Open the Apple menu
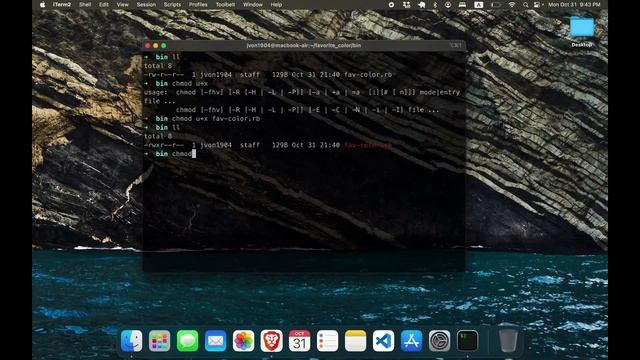The image size is (640, 360). point(42,4)
